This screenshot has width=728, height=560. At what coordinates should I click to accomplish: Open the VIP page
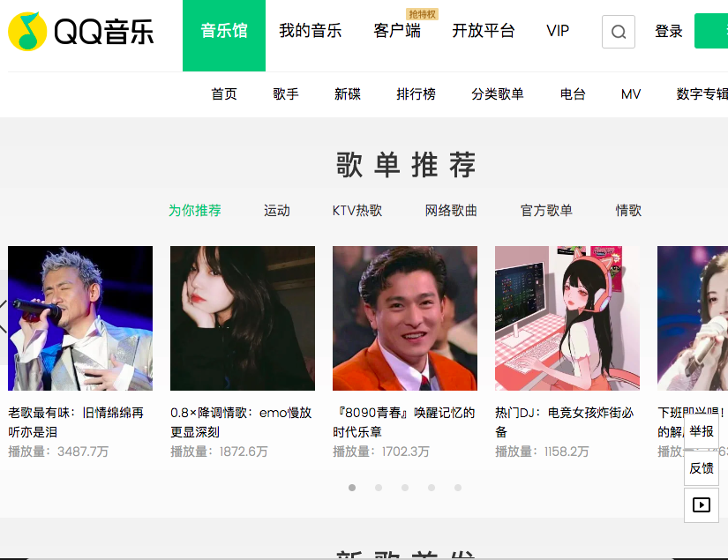(x=558, y=31)
